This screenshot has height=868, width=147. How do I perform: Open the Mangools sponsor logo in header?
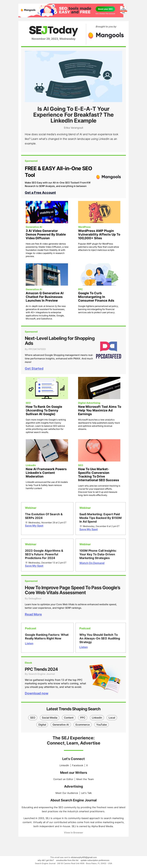coord(106,35)
